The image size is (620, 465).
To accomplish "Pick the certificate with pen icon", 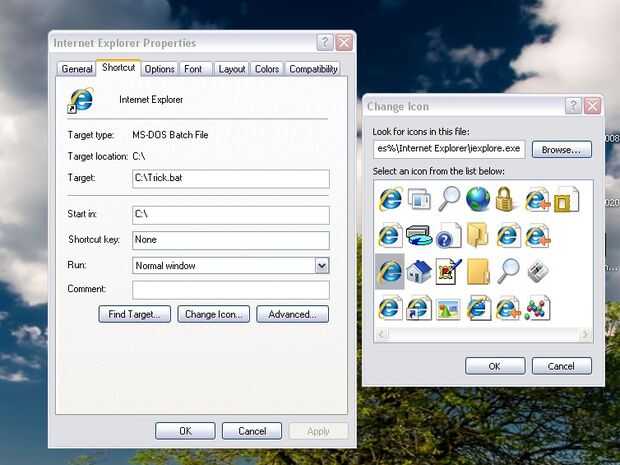I will [448, 271].
